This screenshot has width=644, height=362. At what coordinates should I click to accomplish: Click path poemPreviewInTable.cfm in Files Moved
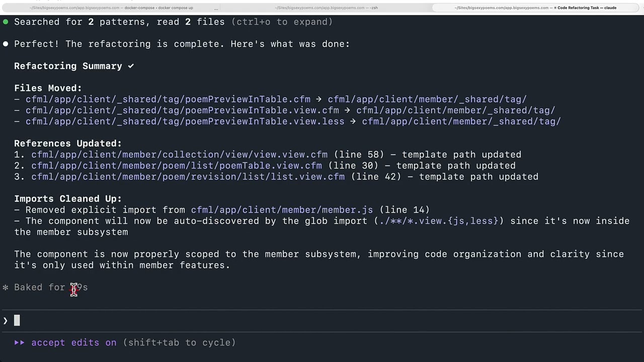[x=168, y=99]
